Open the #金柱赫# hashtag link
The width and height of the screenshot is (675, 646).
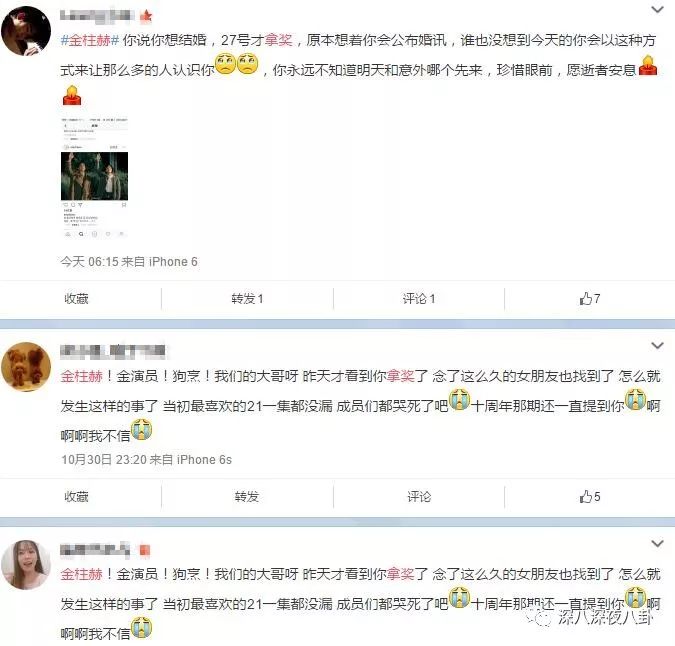(90, 40)
